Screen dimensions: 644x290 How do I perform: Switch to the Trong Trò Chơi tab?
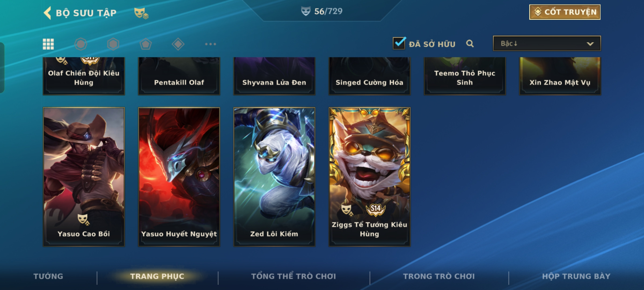pyautogui.click(x=439, y=276)
